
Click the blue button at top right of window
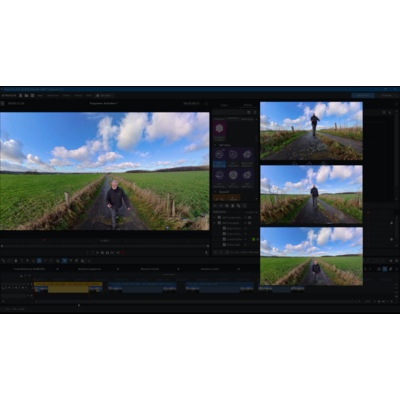pyautogui.click(x=363, y=95)
